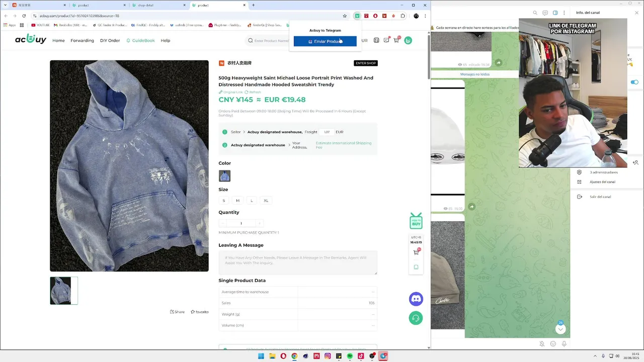Image resolution: width=644 pixels, height=362 pixels.
Task: Open the Help menu item
Action: tap(165, 40)
